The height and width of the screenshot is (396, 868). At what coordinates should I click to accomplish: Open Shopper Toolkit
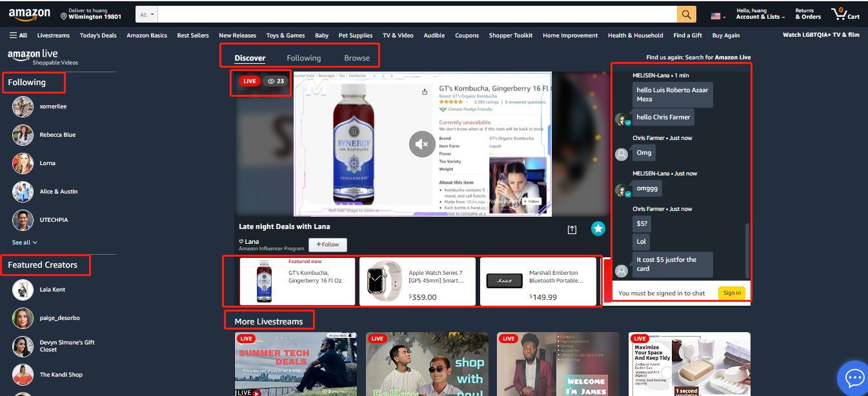point(510,35)
